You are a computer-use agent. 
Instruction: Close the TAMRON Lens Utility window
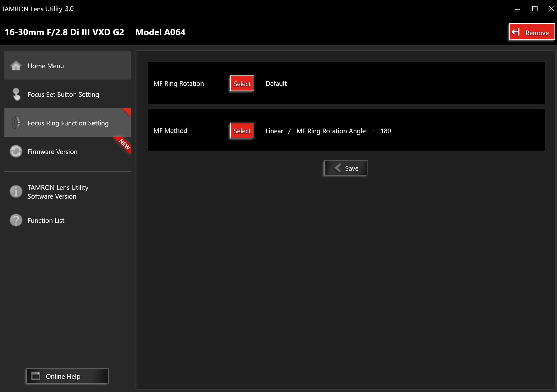pyautogui.click(x=551, y=9)
